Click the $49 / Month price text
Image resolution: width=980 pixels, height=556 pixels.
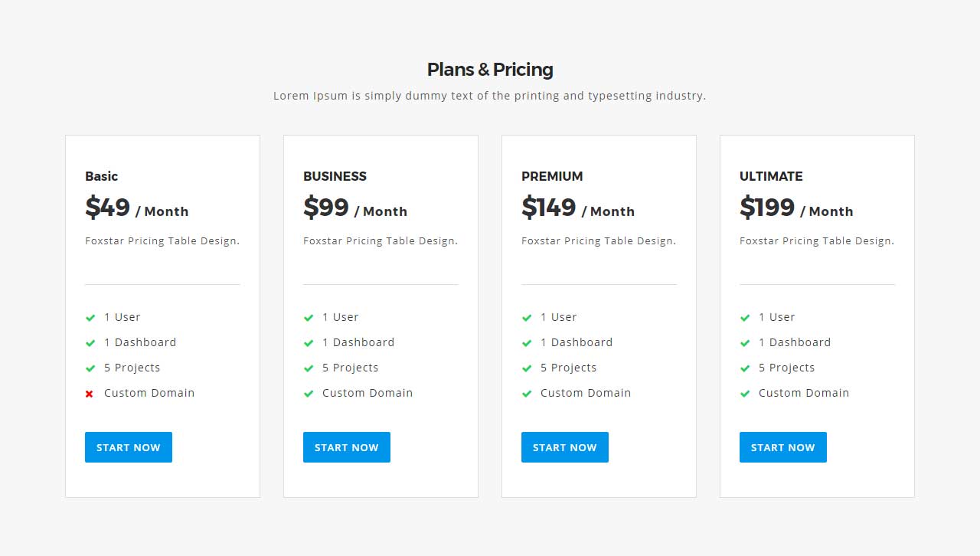[137, 208]
